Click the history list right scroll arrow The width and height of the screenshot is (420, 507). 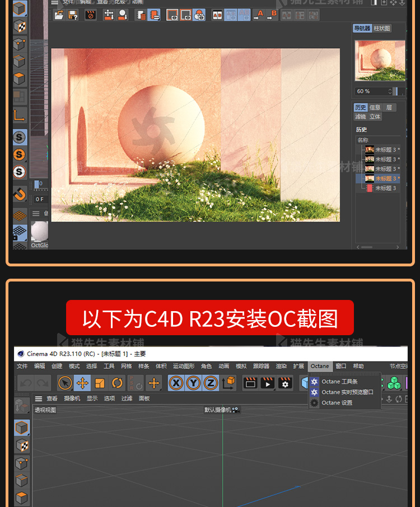pyautogui.click(x=398, y=247)
